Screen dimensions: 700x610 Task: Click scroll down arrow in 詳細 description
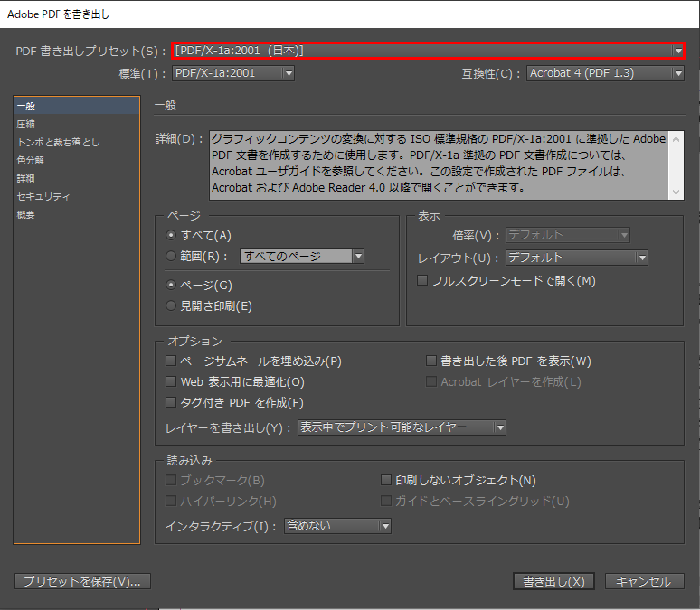676,192
